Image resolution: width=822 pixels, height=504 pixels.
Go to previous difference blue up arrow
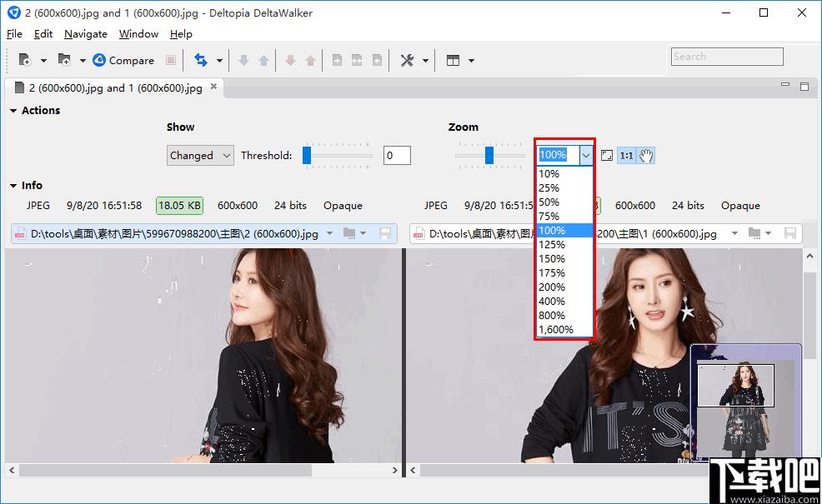pos(263,60)
